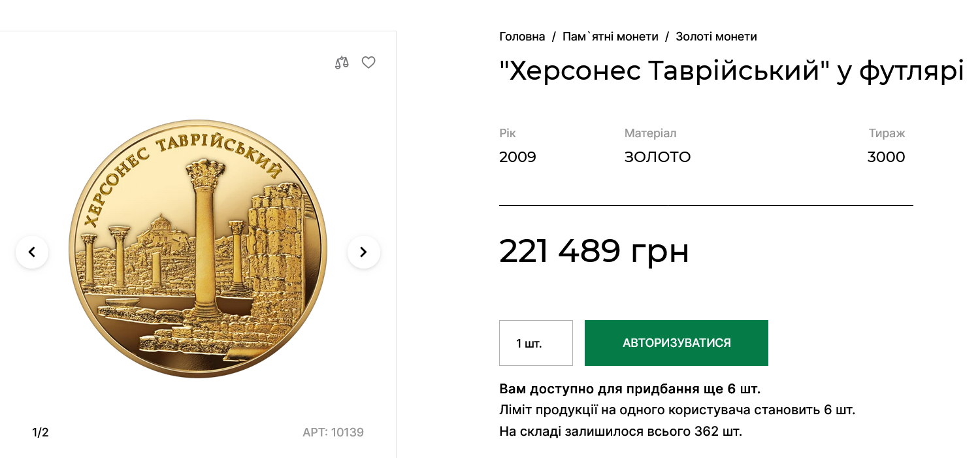Click the quantity field showing 1 шт.
This screenshot has width=980, height=458.
pyautogui.click(x=536, y=342)
